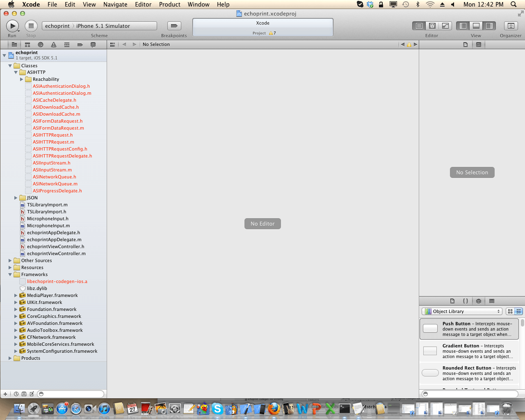This screenshot has width=525, height=420.
Task: Expand MediaPlayer.framework
Action: pos(16,295)
